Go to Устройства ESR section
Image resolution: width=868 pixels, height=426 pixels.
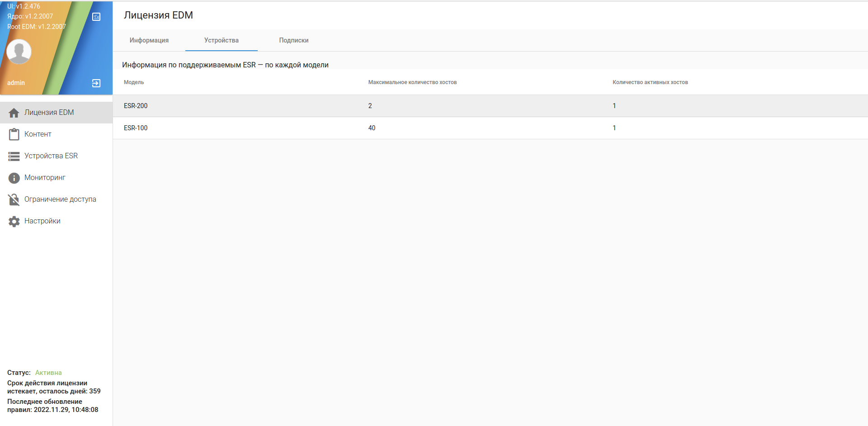point(56,156)
